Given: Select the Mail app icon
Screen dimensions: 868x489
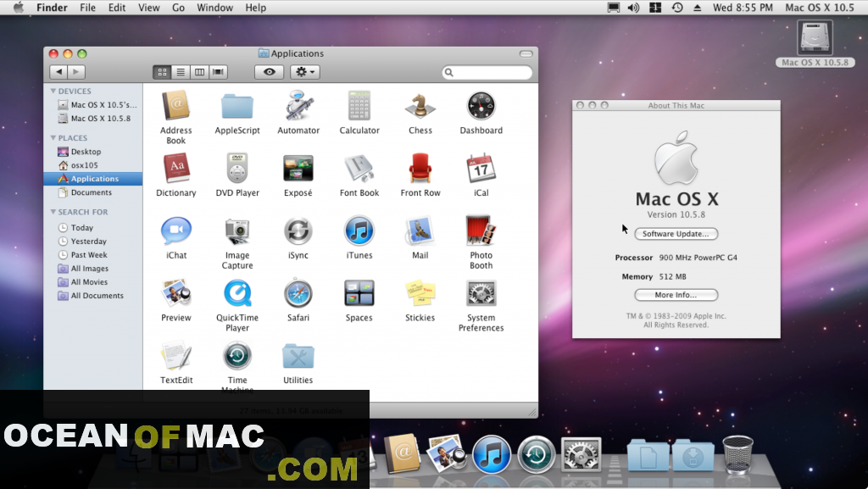Looking at the screenshot, I should [x=420, y=231].
